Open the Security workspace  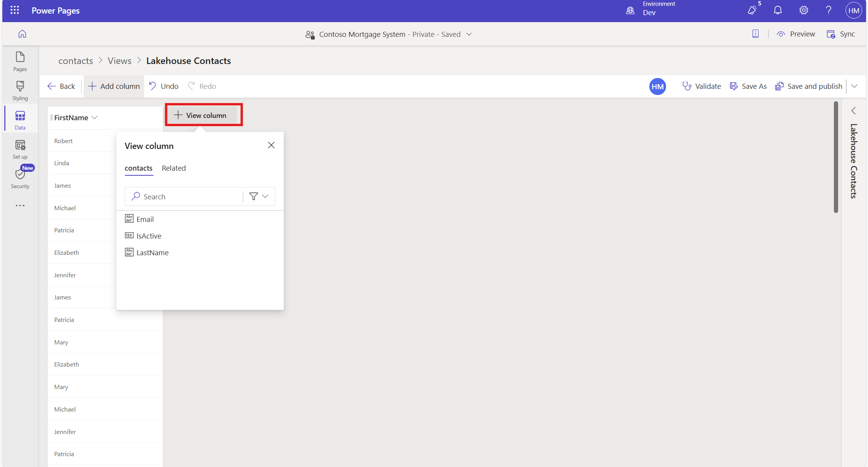[x=20, y=178]
